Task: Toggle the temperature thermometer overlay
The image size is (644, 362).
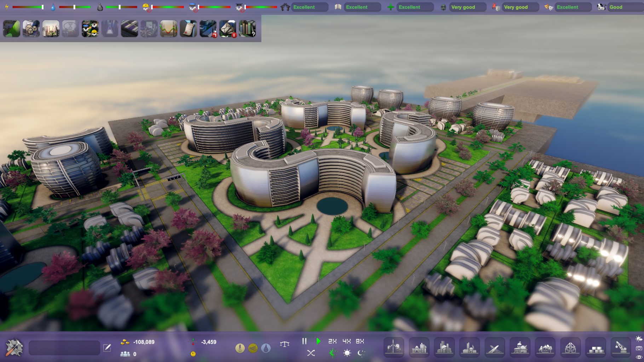Action: (x=240, y=348)
